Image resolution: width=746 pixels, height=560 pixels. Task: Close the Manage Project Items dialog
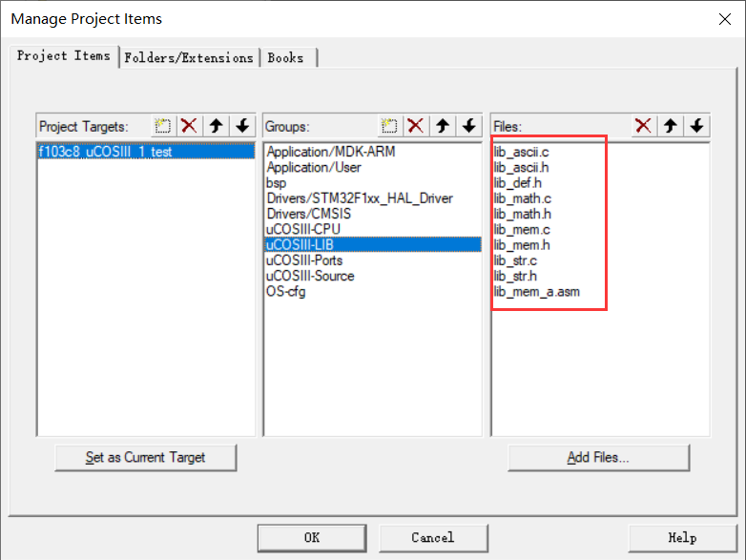coord(725,19)
